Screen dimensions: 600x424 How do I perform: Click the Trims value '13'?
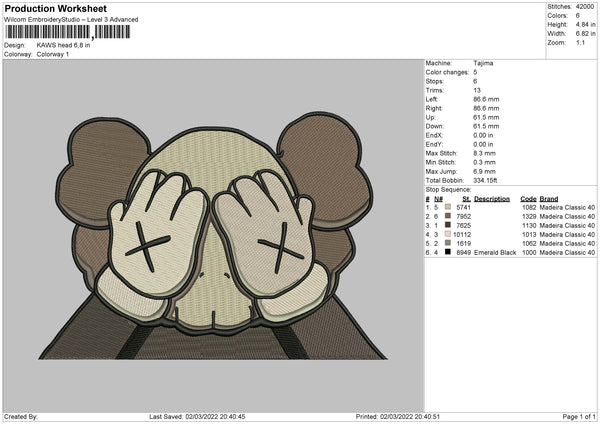click(x=477, y=90)
